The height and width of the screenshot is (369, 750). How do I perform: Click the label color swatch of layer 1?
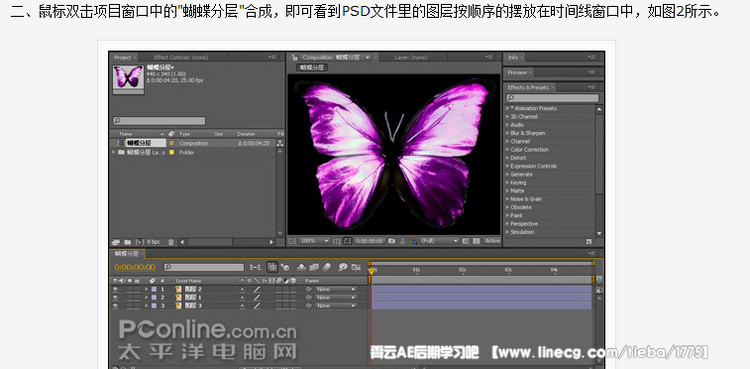(154, 289)
